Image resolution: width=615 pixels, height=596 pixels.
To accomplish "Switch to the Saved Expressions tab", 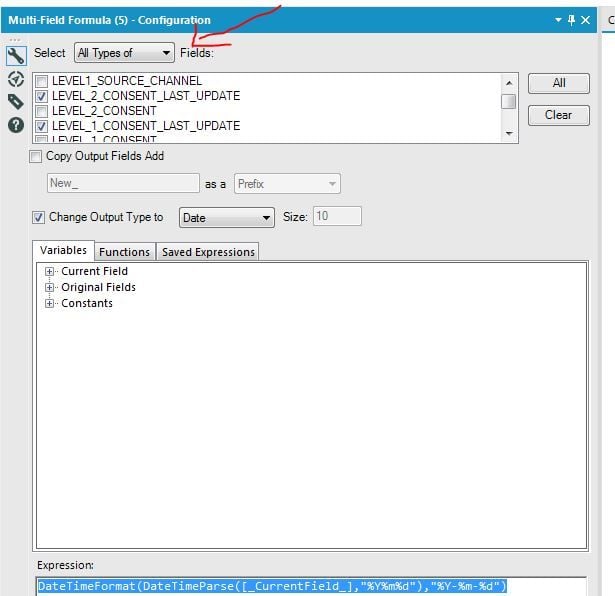I will tap(208, 252).
